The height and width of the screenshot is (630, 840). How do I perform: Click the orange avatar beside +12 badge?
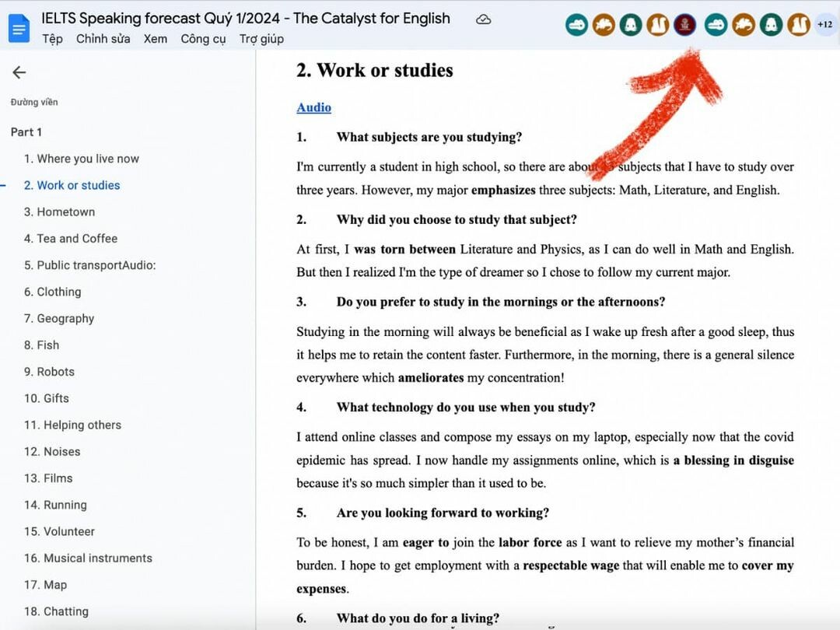pos(798,26)
